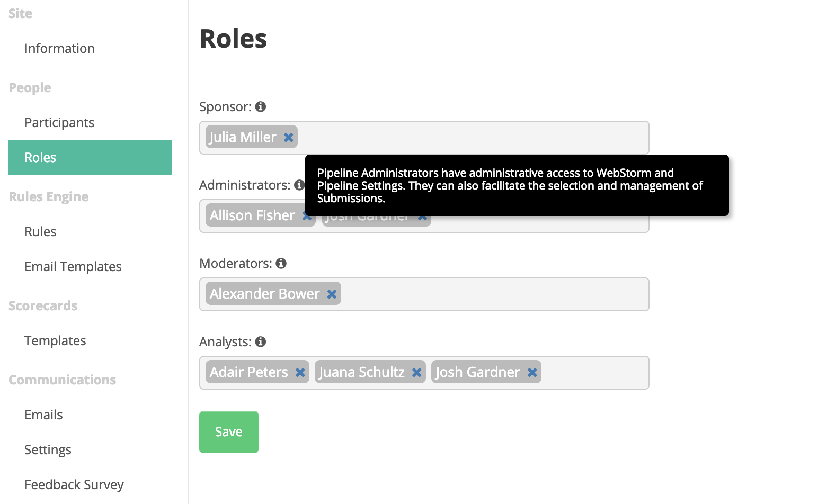This screenshot has height=504, width=818.
Task: Click the Administrators info icon
Action: coord(299,185)
